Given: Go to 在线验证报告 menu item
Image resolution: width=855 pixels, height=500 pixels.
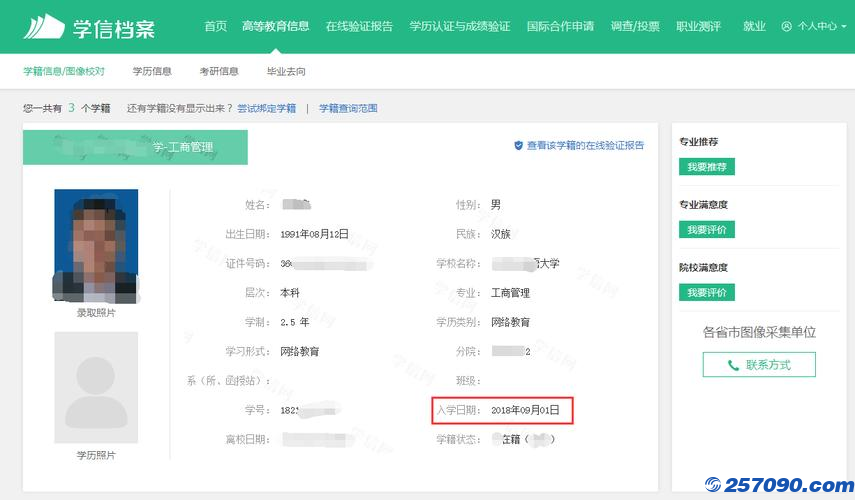Looking at the screenshot, I should coord(359,27).
